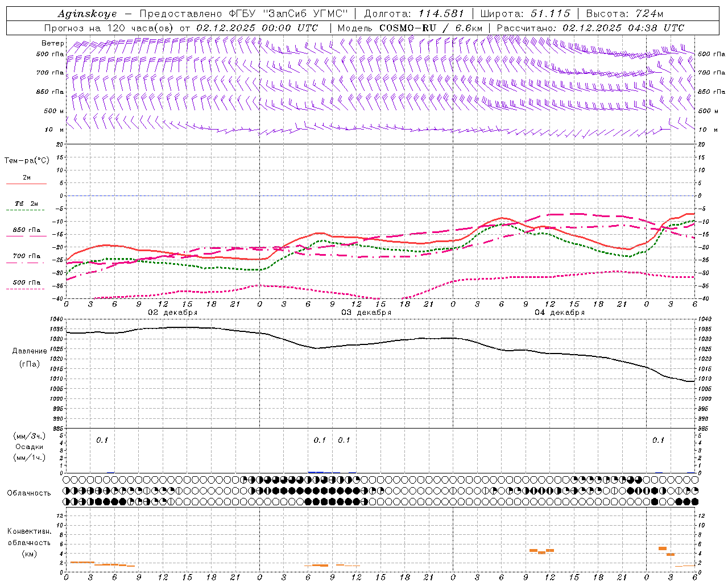
Task: Click the date label 04 декабря
Action: pos(560,313)
